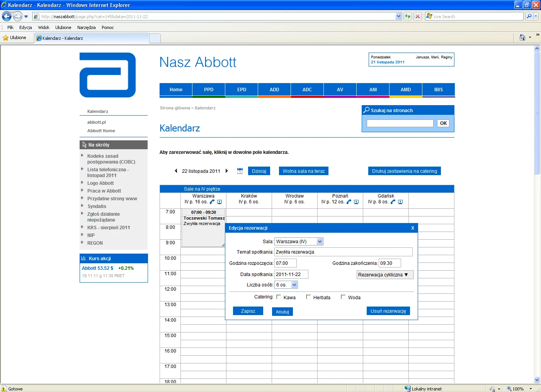The width and height of the screenshot is (541, 392).
Task: Click the Szukaj na stronach search field
Action: coord(400,123)
